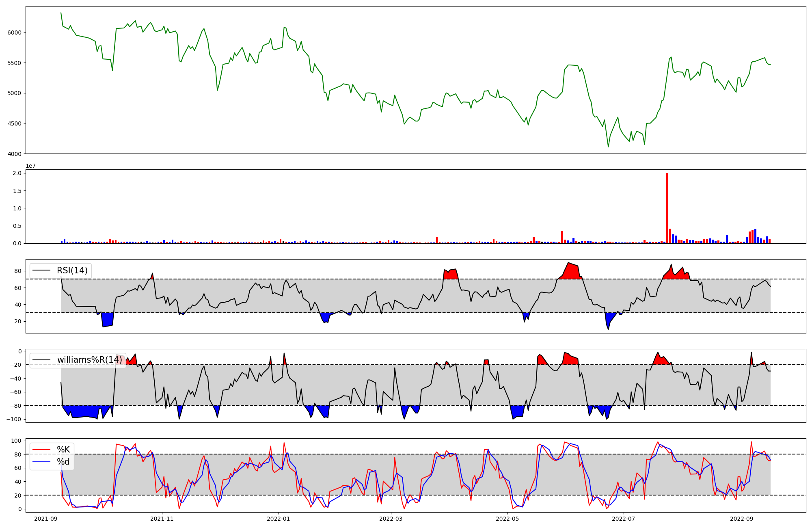Click the -100 Williams %R axis tick
Screen dimensions: 812x528
click(x=14, y=419)
